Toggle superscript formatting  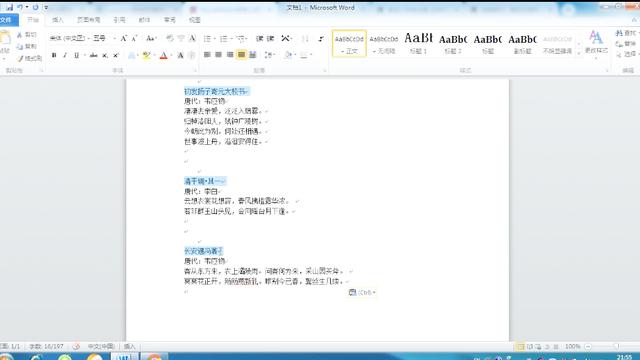click(116, 55)
